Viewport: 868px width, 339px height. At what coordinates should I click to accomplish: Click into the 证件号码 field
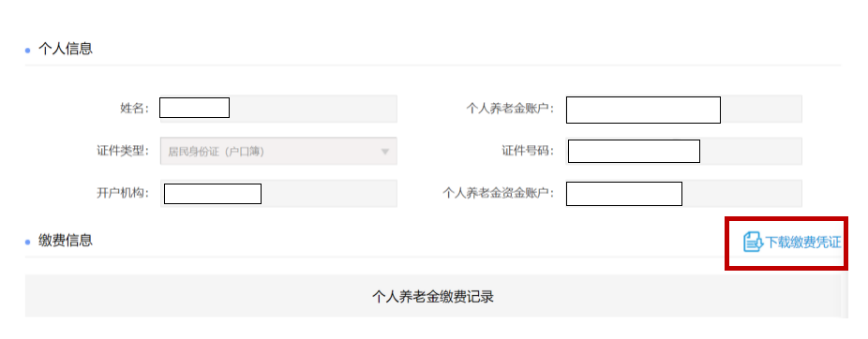tap(683, 151)
